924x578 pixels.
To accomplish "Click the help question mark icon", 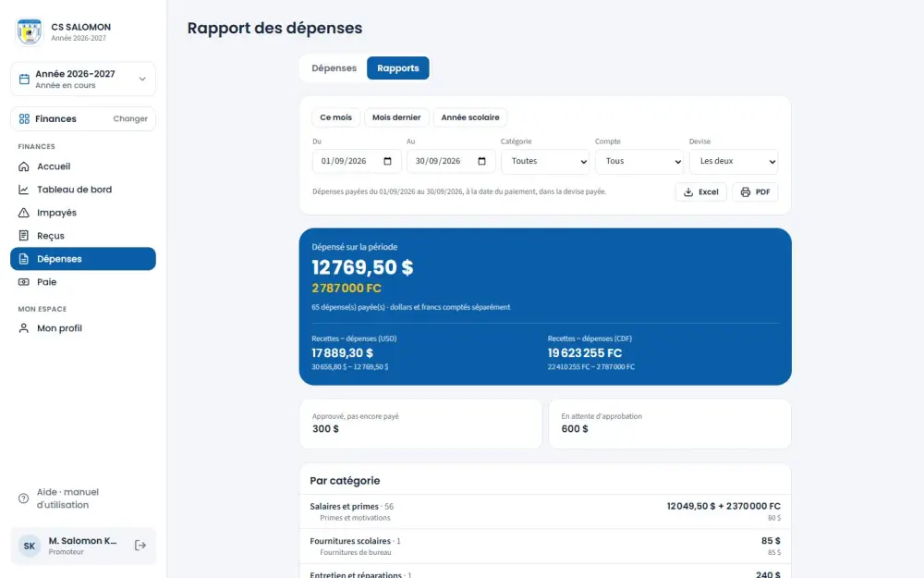I will click(x=24, y=498).
